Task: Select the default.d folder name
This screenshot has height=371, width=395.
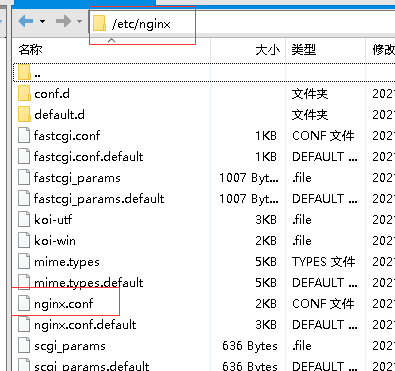Action: tap(59, 115)
